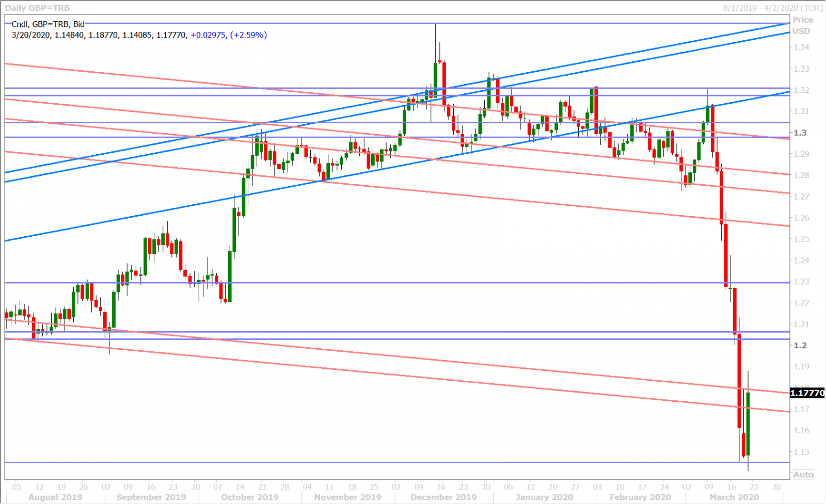Click the December peak candle wick near 1.35
The width and height of the screenshot is (826, 504).
[435, 43]
